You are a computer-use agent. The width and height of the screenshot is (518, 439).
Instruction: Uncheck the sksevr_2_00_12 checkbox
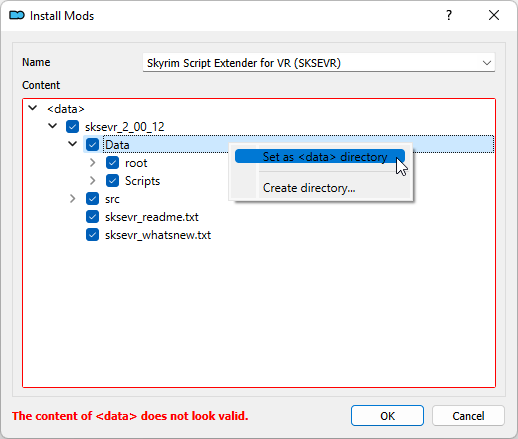pos(72,127)
